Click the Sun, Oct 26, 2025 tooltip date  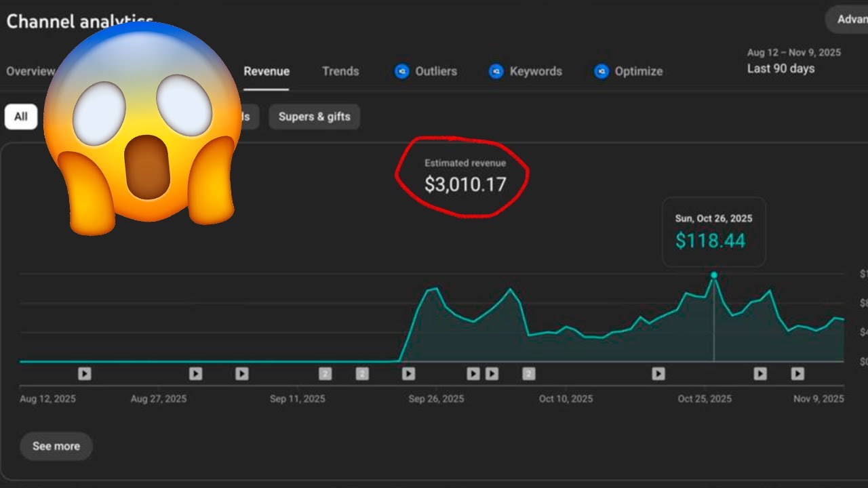713,218
